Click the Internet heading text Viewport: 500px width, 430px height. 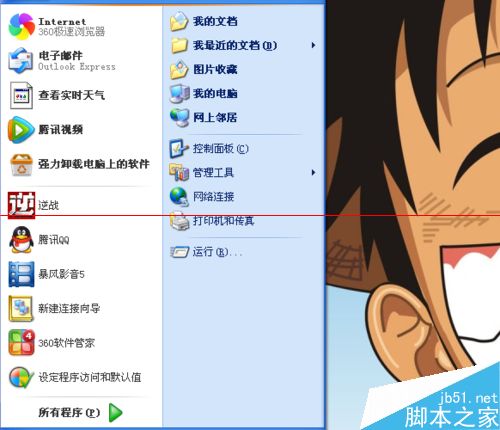coord(62,22)
